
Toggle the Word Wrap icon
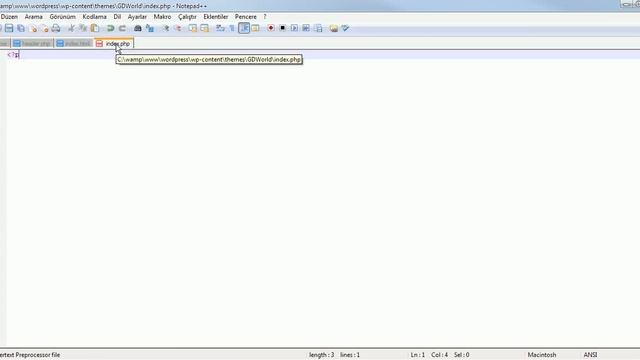coord(220,28)
